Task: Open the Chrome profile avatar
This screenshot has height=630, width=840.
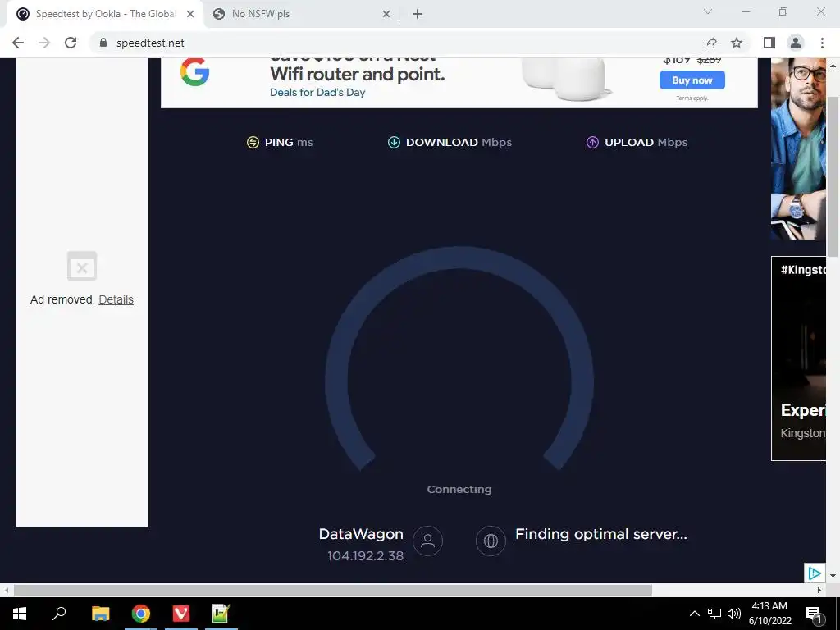Action: [x=796, y=43]
